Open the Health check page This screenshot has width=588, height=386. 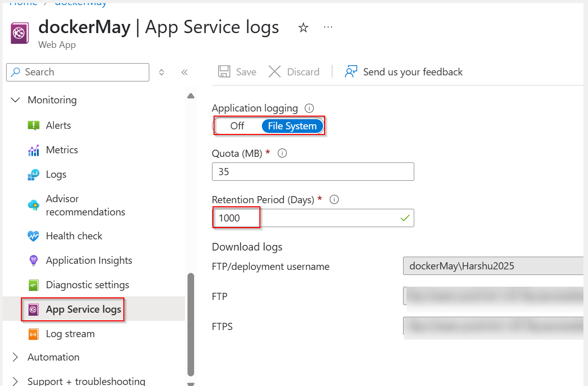[x=74, y=235]
